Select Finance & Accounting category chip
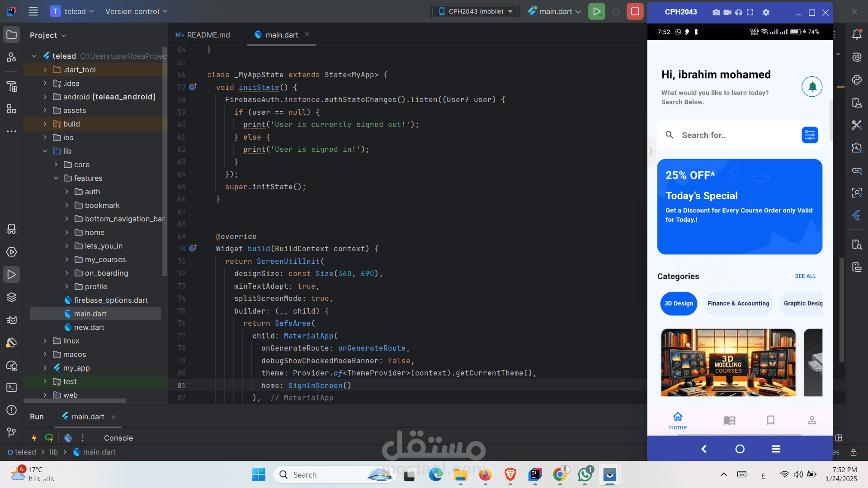Viewport: 868px width, 488px height. point(738,304)
